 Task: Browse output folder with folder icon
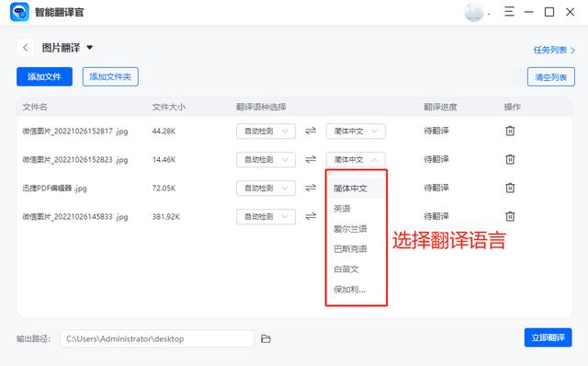coord(266,338)
